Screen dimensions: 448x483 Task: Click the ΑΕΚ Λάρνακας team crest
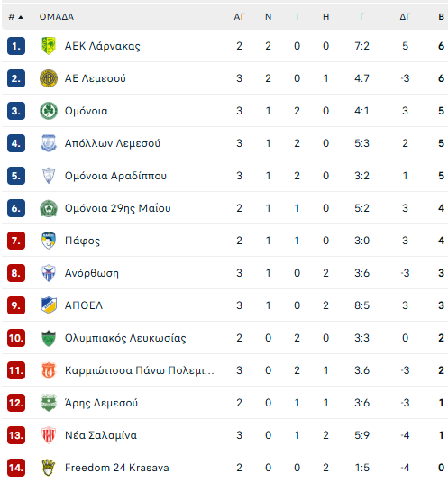point(49,46)
